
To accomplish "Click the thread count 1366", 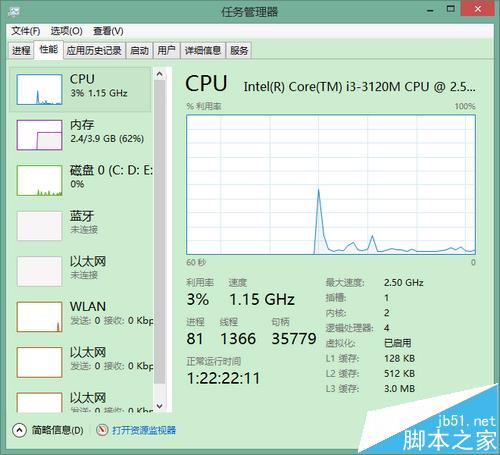I will 238,339.
